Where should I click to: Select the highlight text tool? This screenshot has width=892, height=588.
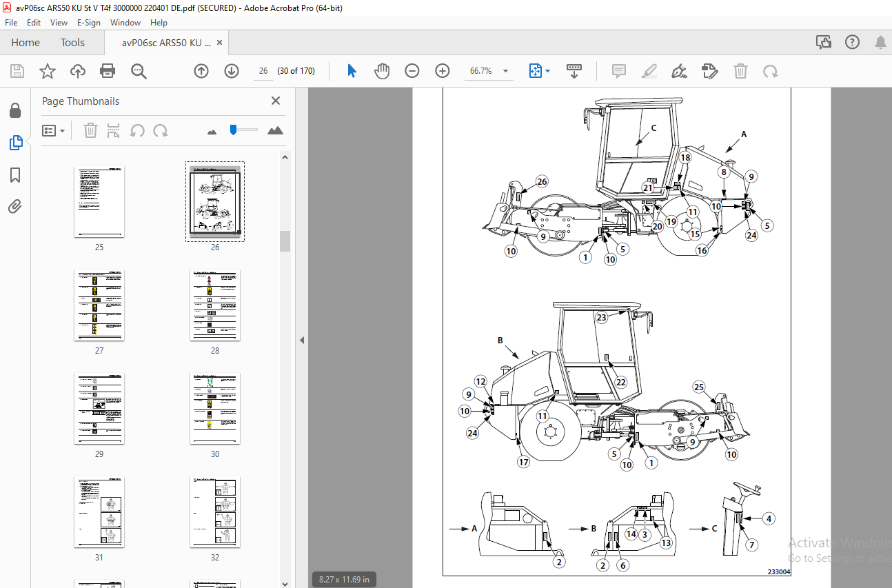[649, 71]
